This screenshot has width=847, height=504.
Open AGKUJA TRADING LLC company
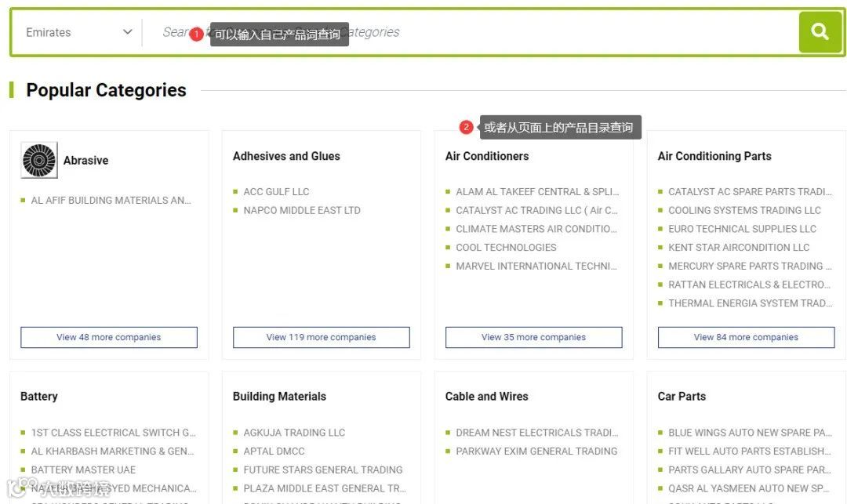pyautogui.click(x=294, y=433)
